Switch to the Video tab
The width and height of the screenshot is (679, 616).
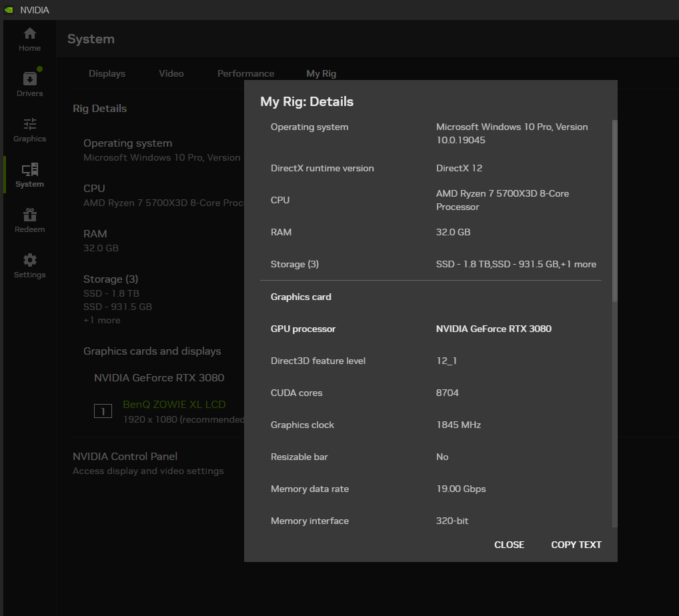tap(171, 73)
